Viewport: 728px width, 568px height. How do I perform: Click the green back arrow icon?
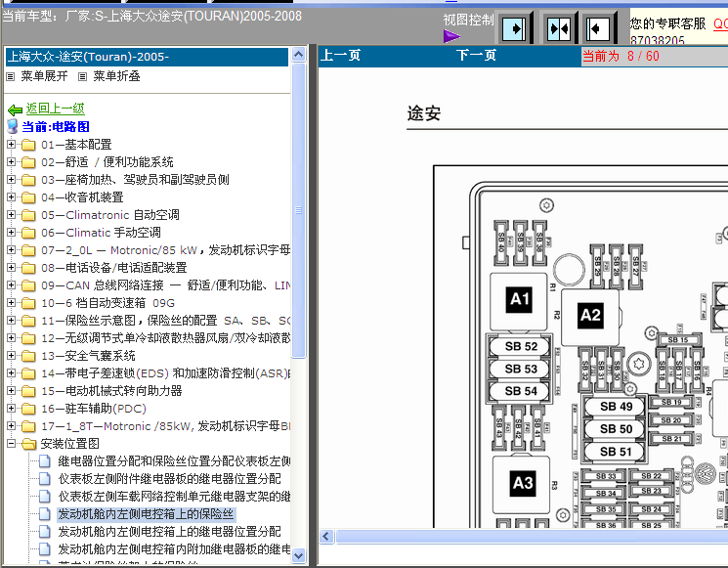coord(16,109)
